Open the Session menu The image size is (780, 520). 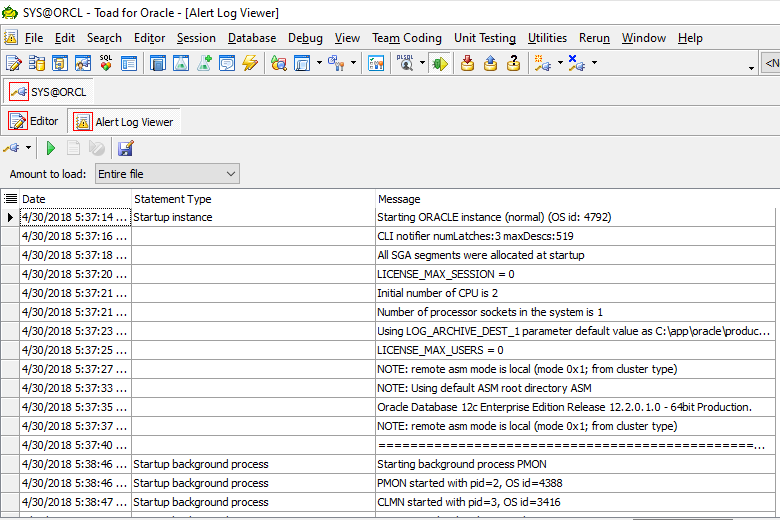point(196,38)
